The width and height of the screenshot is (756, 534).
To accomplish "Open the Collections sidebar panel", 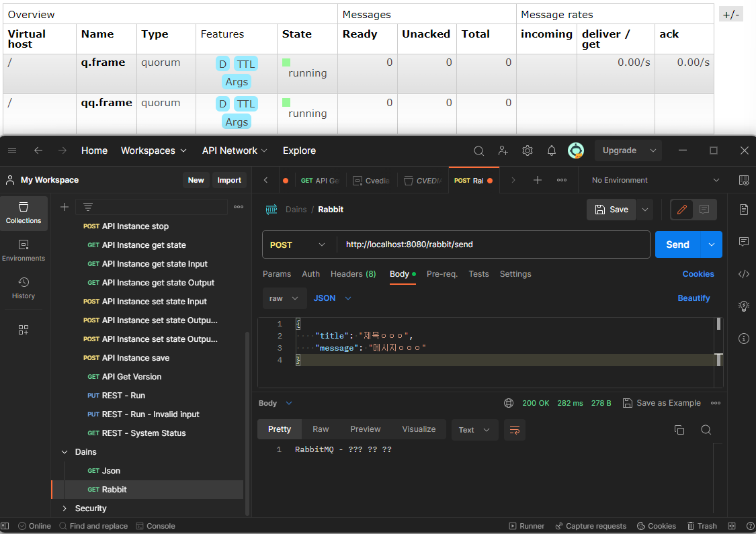I will click(24, 214).
